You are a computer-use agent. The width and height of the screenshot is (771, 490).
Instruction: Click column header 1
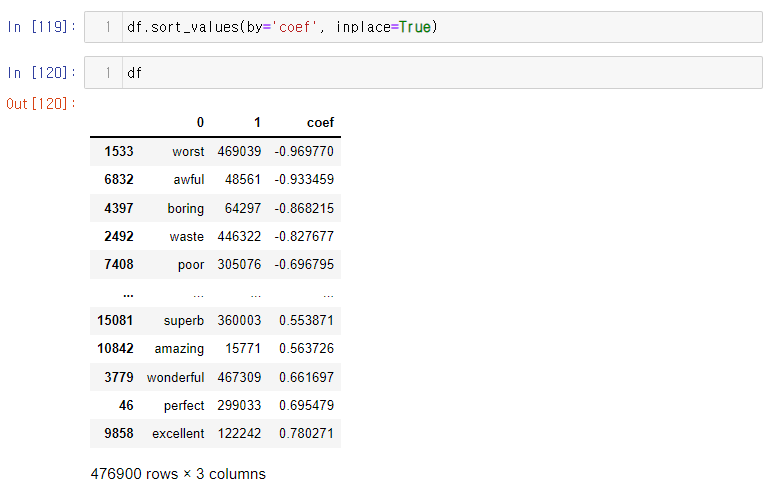click(x=257, y=122)
